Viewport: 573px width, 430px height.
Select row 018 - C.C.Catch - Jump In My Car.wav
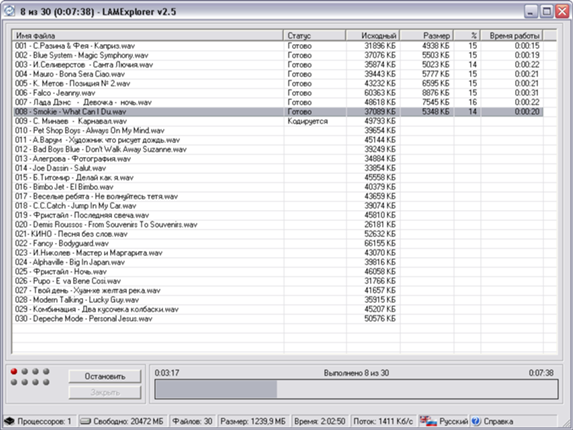coord(278,206)
